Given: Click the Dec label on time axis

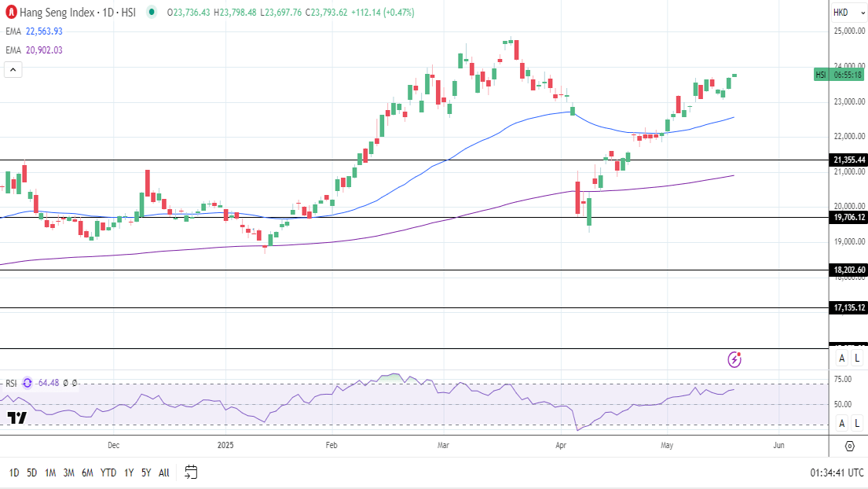Looking at the screenshot, I should point(113,445).
